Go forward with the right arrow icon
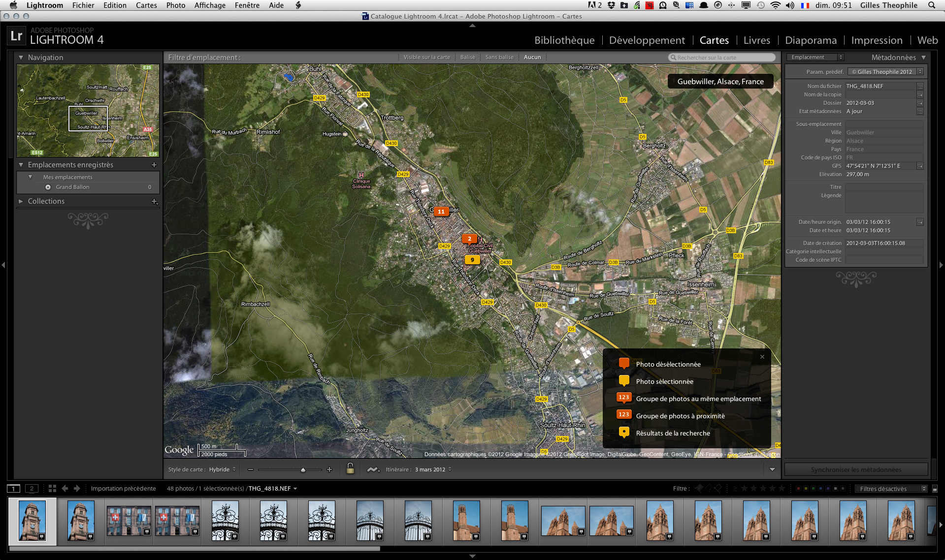Screen dimensions: 945x560 [x=77, y=489]
